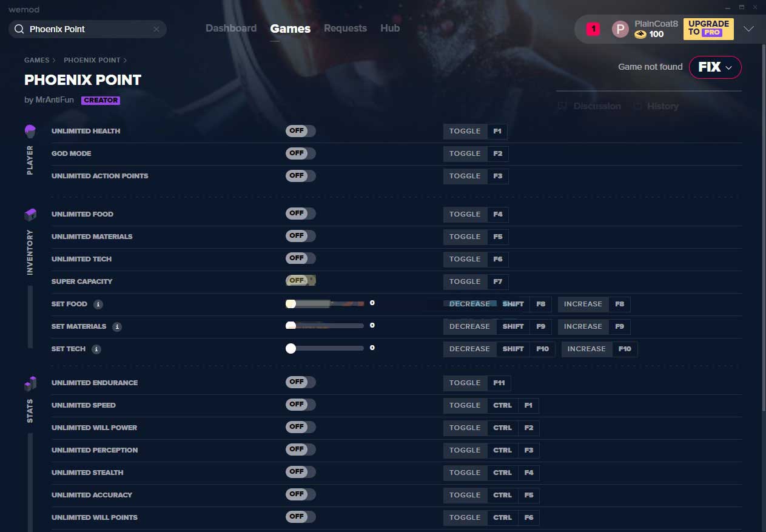
Task: Enable God Mode switch
Action: pyautogui.click(x=300, y=153)
